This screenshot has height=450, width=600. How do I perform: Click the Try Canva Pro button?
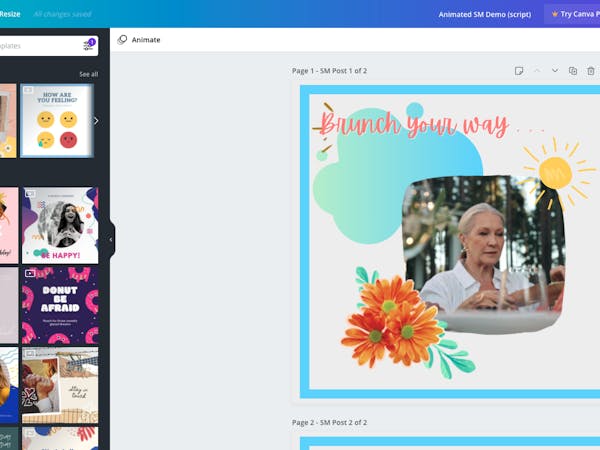click(573, 14)
